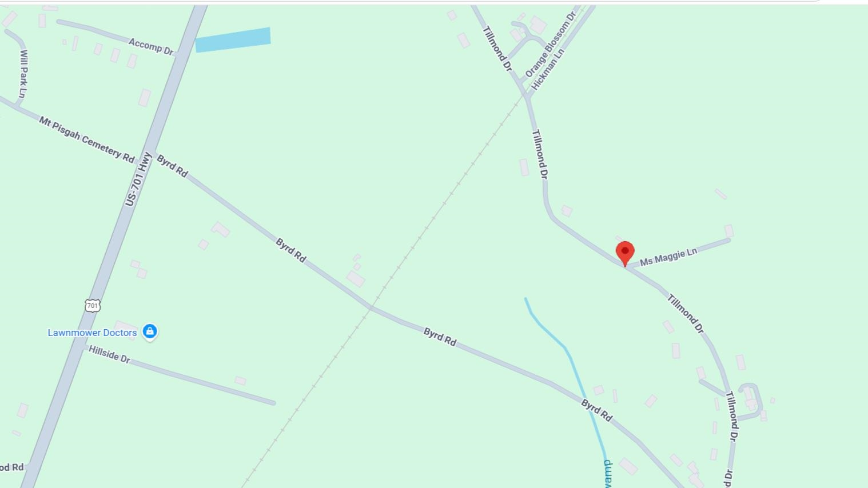The image size is (868, 488).
Task: Open the Lawnmower Doctors shop icon
Action: click(x=150, y=331)
